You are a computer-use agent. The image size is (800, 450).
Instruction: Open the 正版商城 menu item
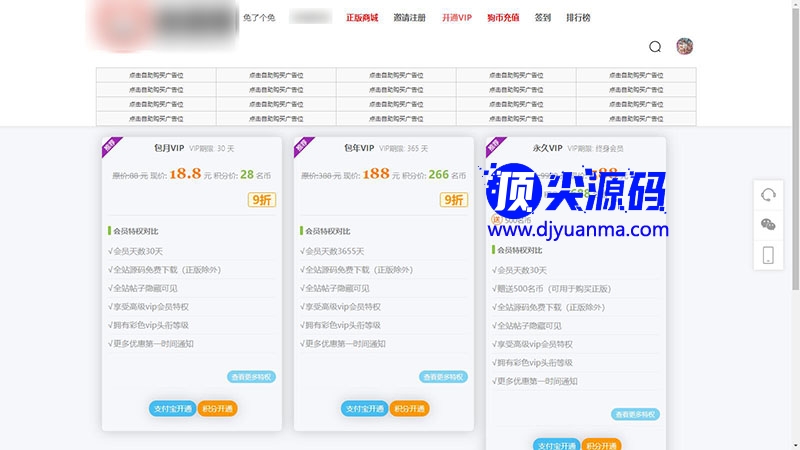tap(362, 17)
